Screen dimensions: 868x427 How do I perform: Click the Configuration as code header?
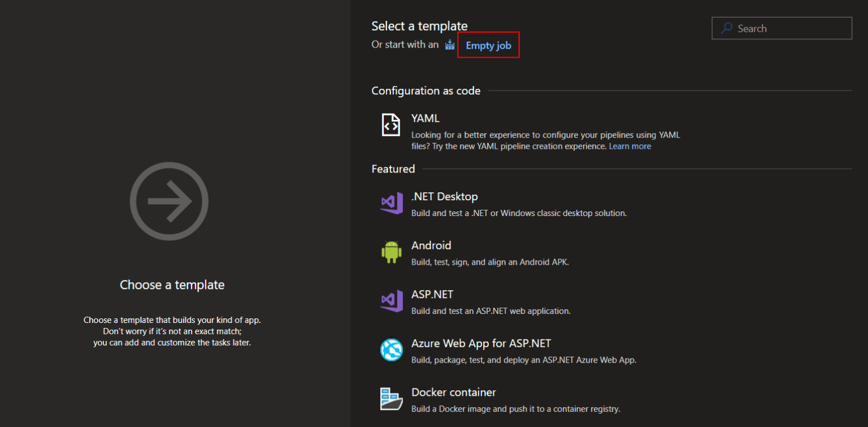(x=426, y=90)
